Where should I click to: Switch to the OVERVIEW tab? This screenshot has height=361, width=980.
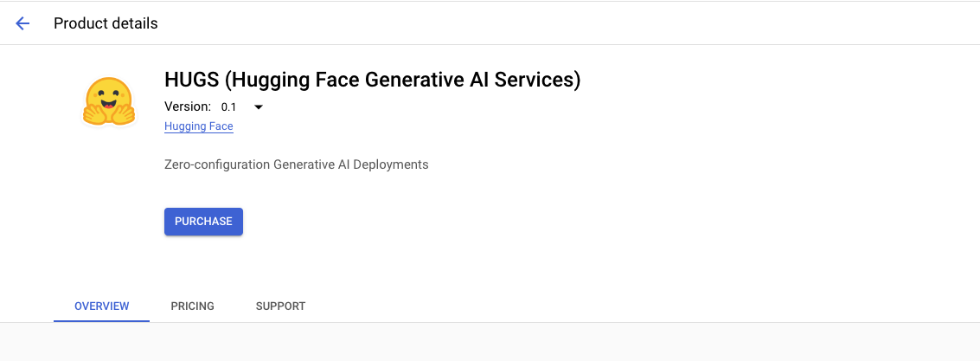tap(101, 306)
